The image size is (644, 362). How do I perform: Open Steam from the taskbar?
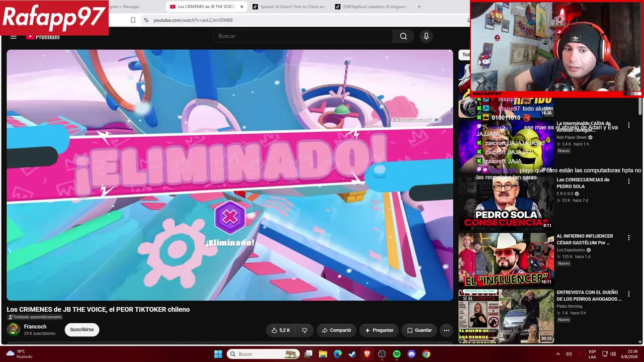(352, 354)
